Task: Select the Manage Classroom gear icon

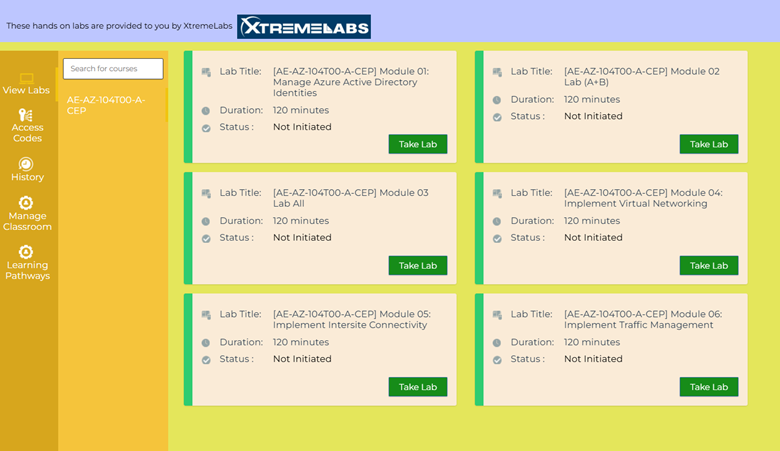Action: tap(27, 203)
